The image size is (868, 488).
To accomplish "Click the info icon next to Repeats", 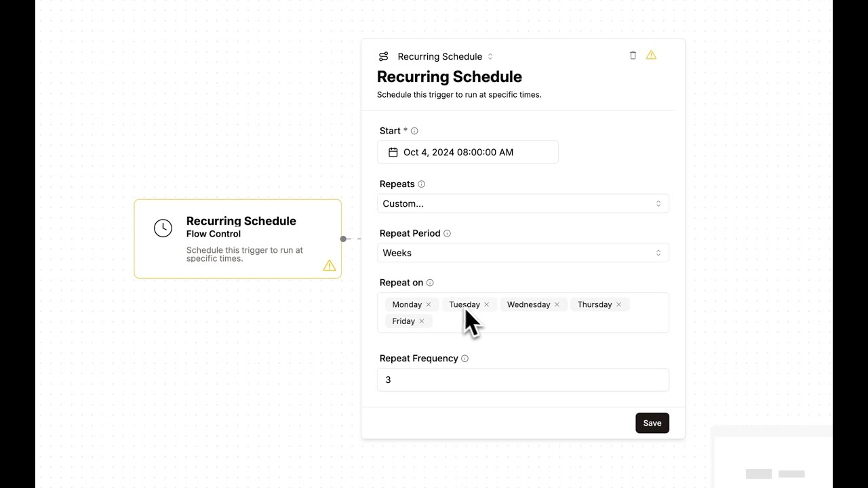I will (x=421, y=184).
